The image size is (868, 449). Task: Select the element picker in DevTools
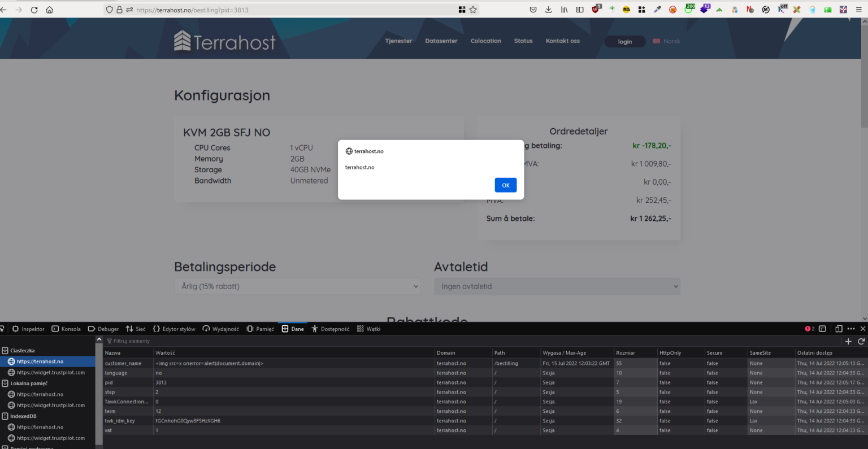[x=2, y=328]
